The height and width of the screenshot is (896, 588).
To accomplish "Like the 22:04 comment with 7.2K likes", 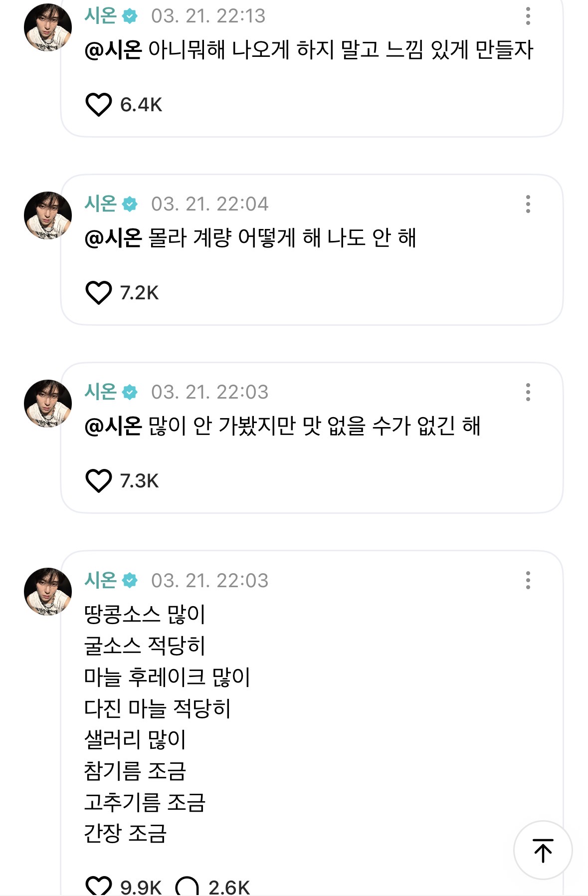I will (98, 293).
